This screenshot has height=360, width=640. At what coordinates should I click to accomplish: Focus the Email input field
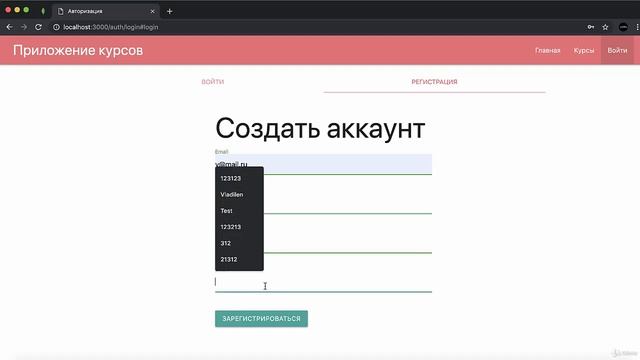pyautogui.click(x=323, y=164)
